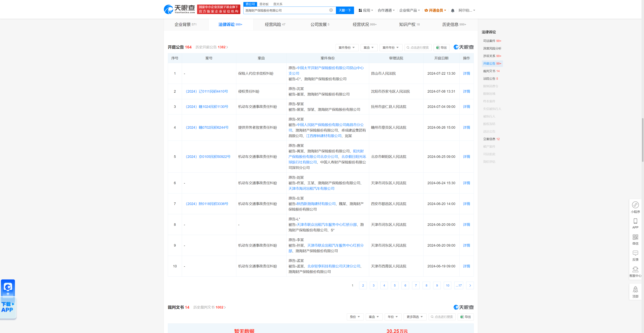Focus the 点击进行搜索 field in court announcements
This screenshot has width=644, height=333.
point(418,47)
